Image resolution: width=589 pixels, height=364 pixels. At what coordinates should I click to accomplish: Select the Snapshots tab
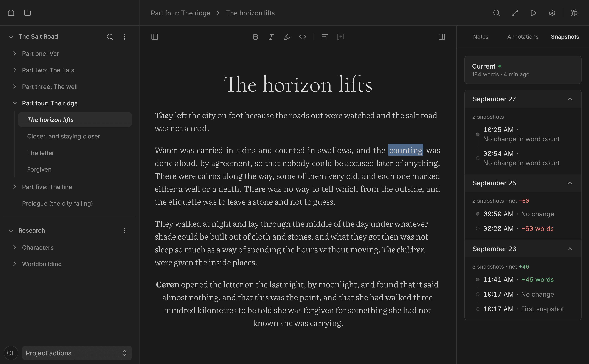[565, 37]
